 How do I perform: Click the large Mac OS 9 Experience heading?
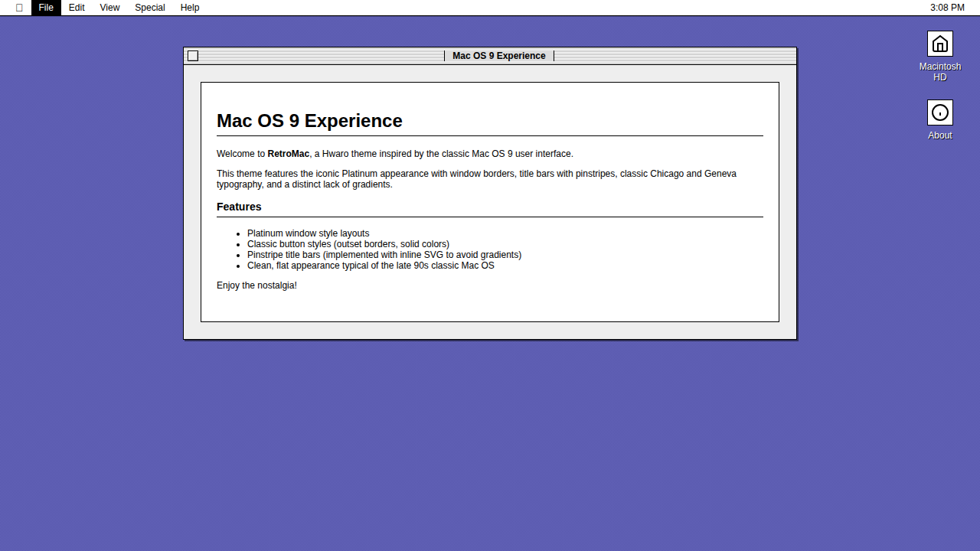pos(309,121)
